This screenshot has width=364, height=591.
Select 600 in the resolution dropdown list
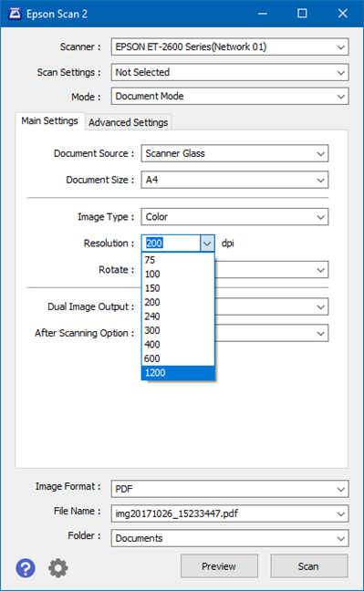coord(178,358)
